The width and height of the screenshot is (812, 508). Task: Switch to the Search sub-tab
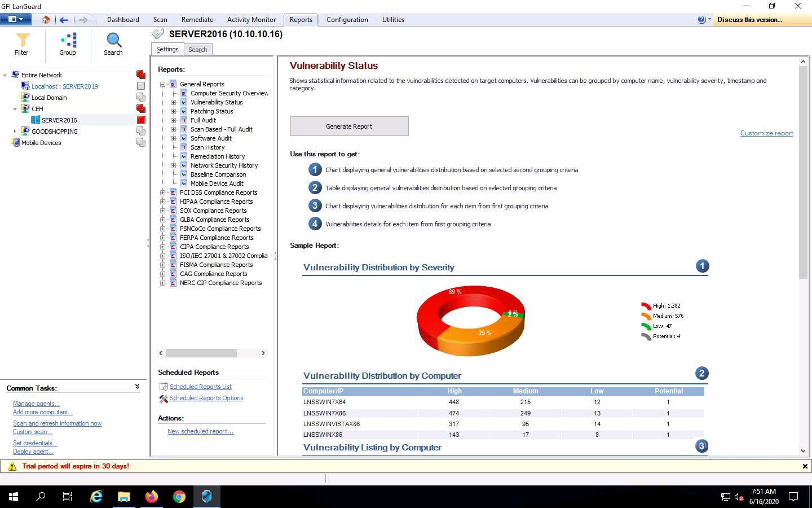coord(197,50)
